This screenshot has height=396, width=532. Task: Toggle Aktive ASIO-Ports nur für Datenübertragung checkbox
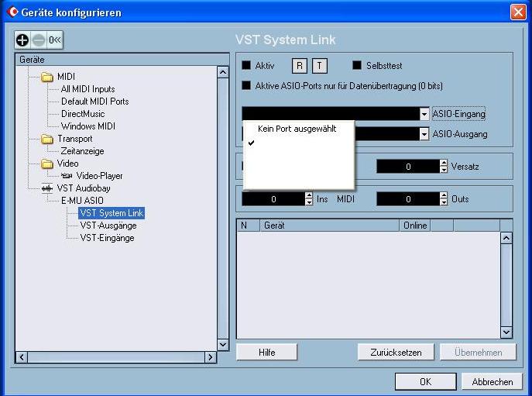(x=246, y=85)
